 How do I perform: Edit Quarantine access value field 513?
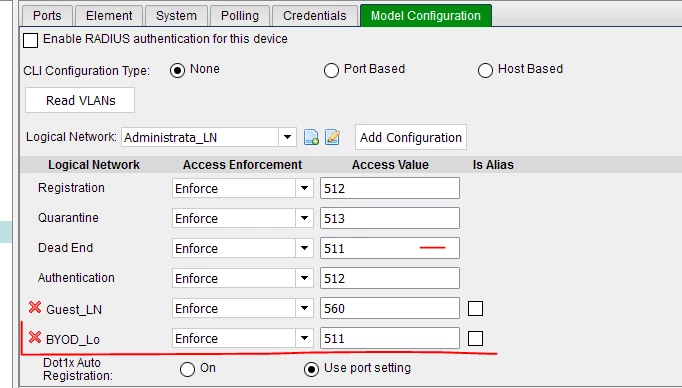click(390, 218)
